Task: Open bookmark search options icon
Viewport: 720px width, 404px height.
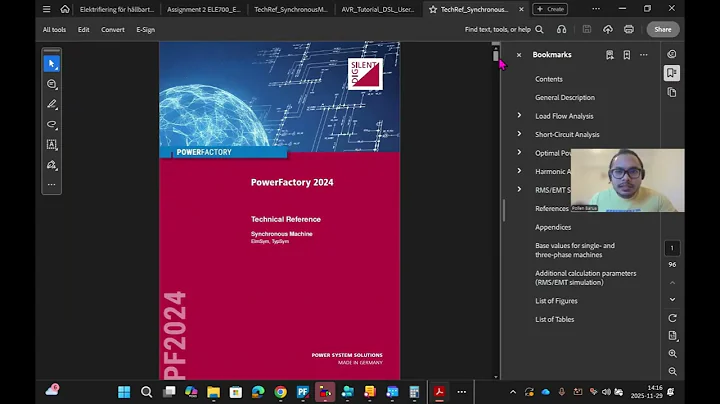Action: tap(610, 55)
